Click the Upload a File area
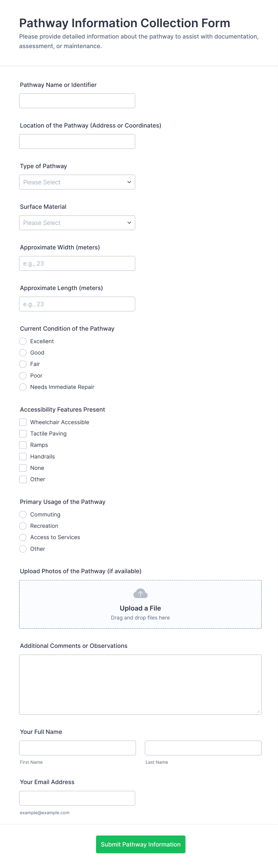278x868 pixels. (x=140, y=608)
